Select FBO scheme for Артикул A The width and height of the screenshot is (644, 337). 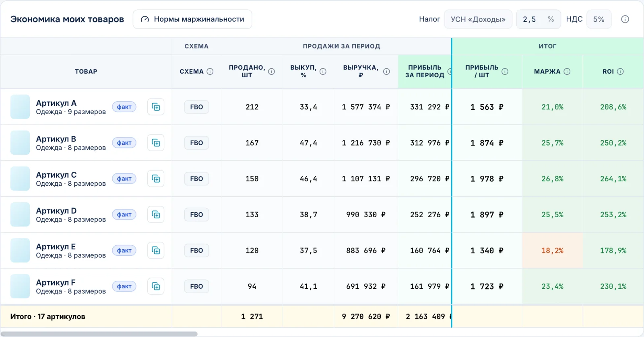coord(196,107)
